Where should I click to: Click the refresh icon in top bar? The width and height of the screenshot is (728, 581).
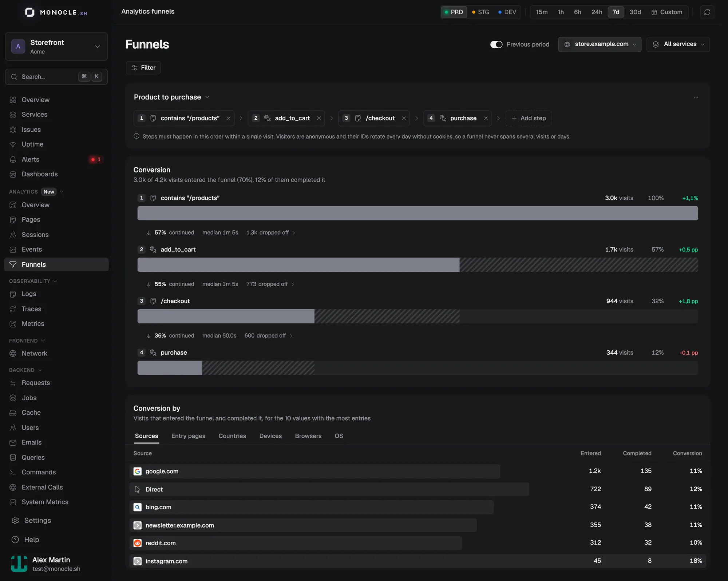(707, 12)
